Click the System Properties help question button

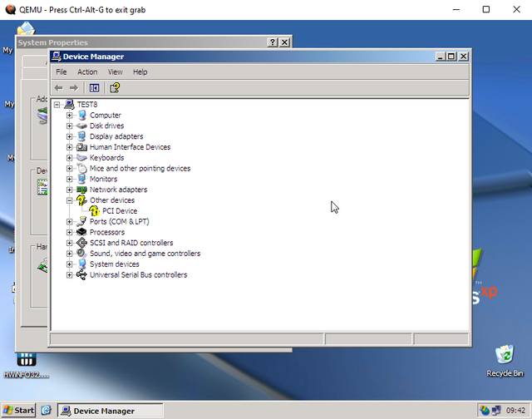(x=273, y=42)
